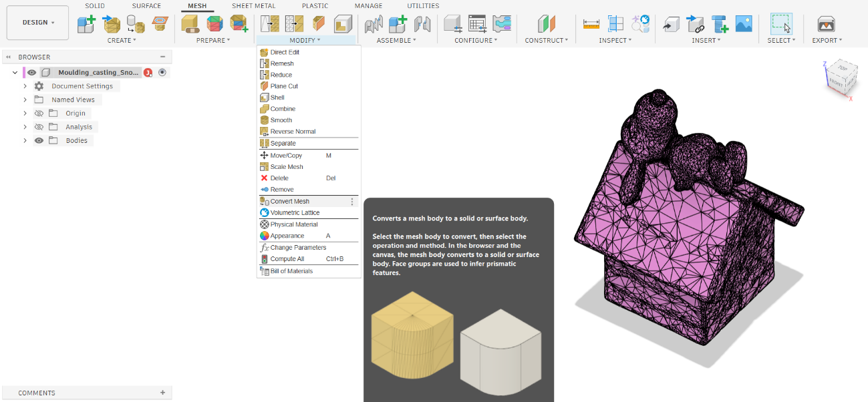The height and width of the screenshot is (402, 868).
Task: Click the Export 3D print icon
Action: (x=827, y=24)
